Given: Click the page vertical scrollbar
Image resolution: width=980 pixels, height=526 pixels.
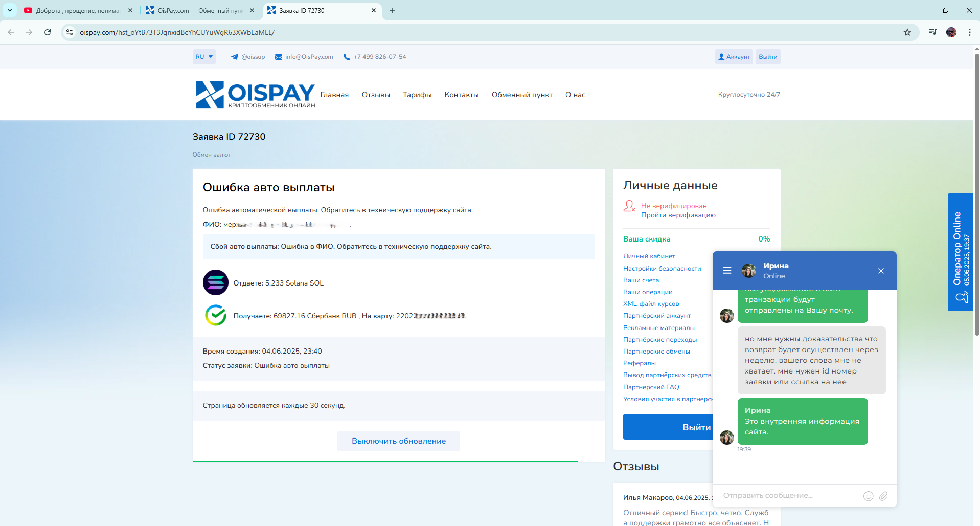Looking at the screenshot, I should [x=977, y=194].
